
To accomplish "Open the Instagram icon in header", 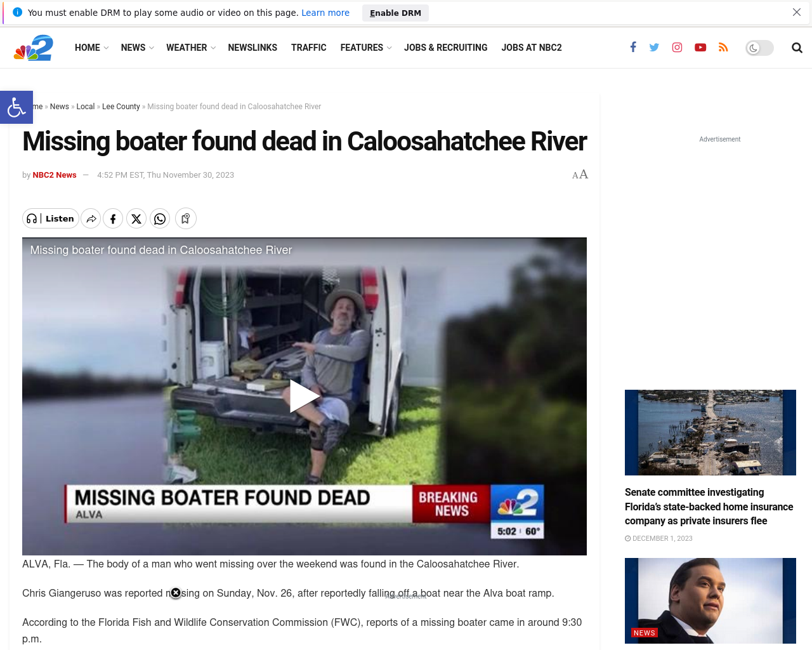I will [x=678, y=48].
